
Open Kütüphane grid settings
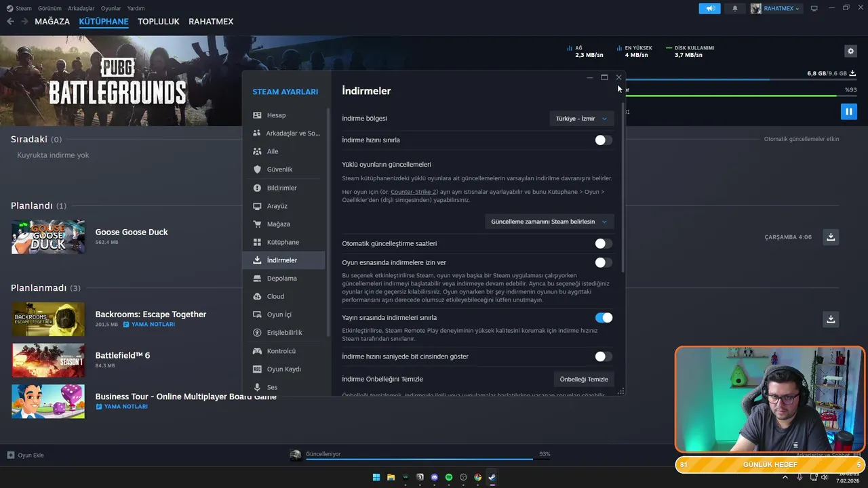coord(283,242)
